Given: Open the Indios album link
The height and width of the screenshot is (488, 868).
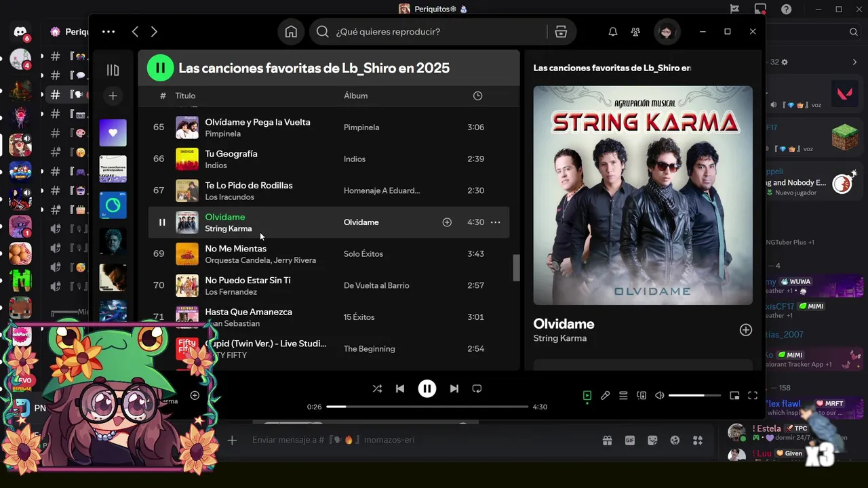Looking at the screenshot, I should 355,159.
